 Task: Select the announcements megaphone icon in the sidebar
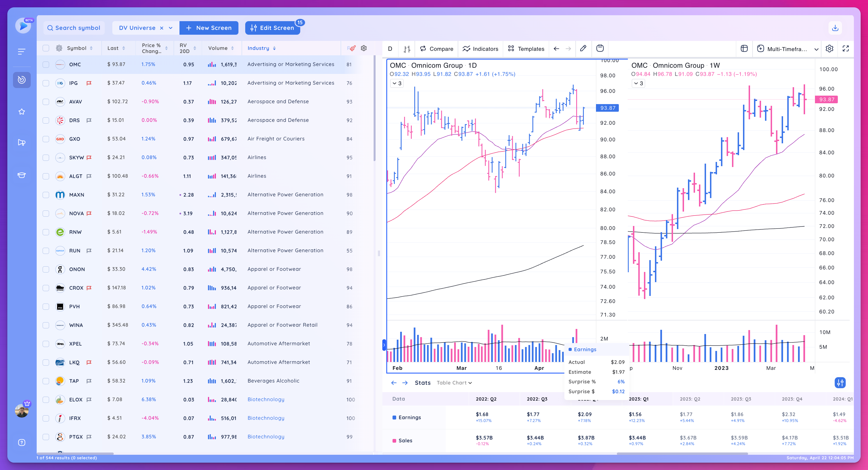click(x=22, y=142)
